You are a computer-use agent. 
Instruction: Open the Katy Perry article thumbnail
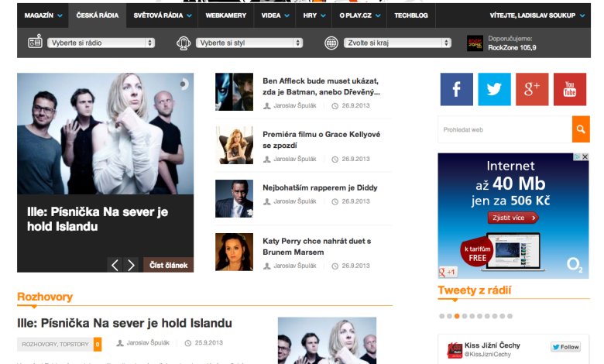(234, 252)
